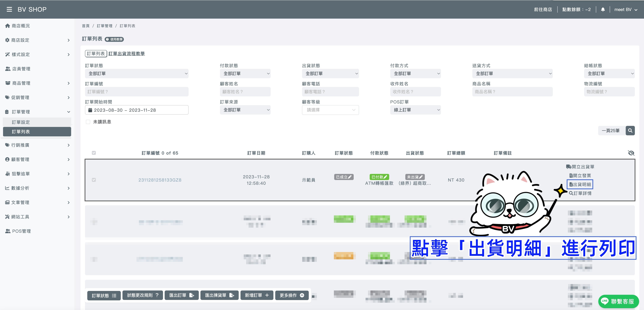Open 更多操作 button
Image resolution: width=644 pixels, height=310 pixels.
point(292,295)
